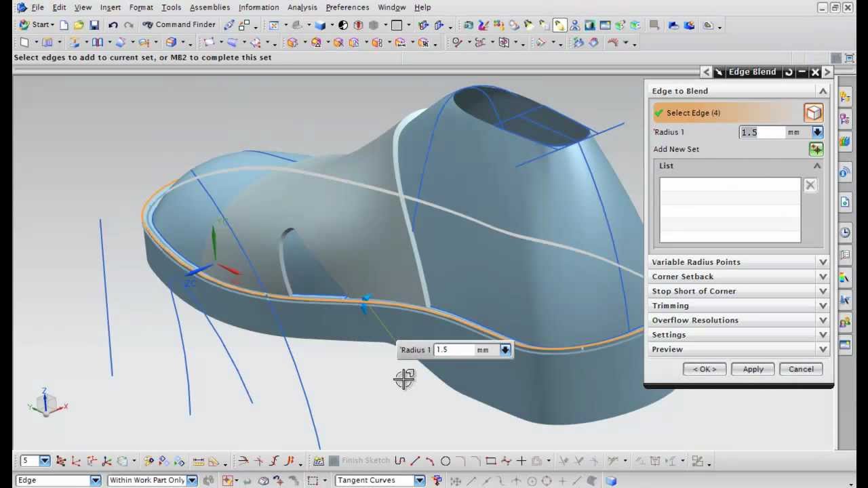Image resolution: width=868 pixels, height=488 pixels.
Task: Click the dialog next arrow icon
Action: (827, 72)
